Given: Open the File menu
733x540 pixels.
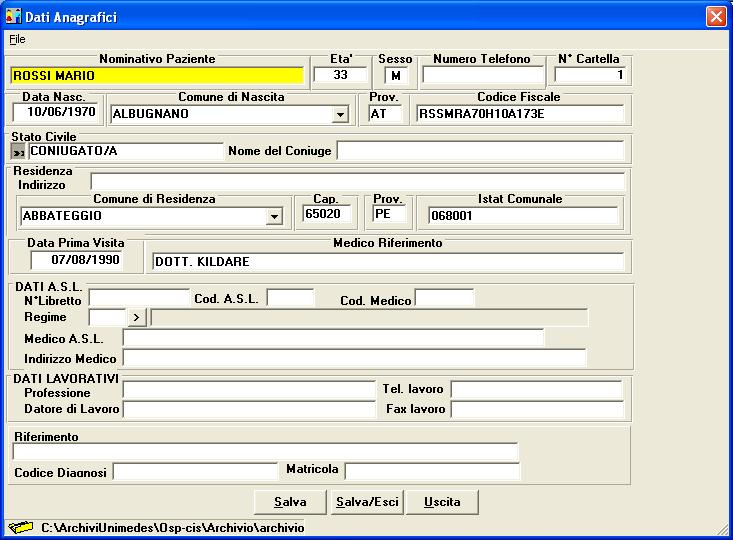Looking at the screenshot, I should [17, 39].
